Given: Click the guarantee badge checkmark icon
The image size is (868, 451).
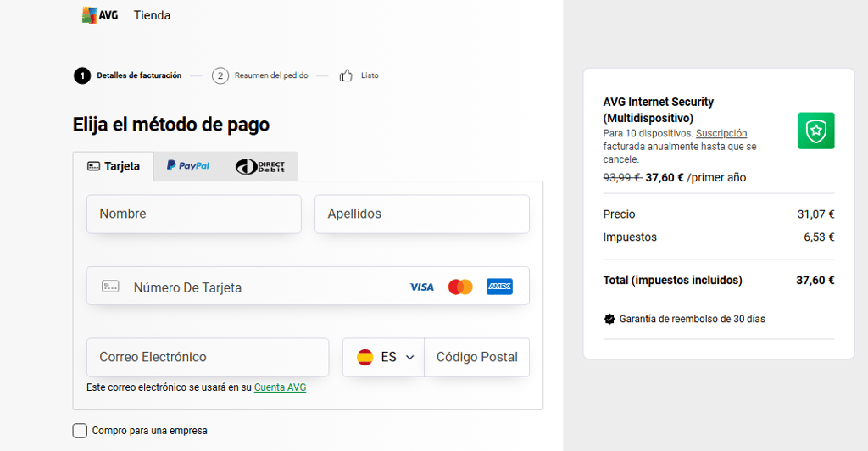Looking at the screenshot, I should click(609, 319).
